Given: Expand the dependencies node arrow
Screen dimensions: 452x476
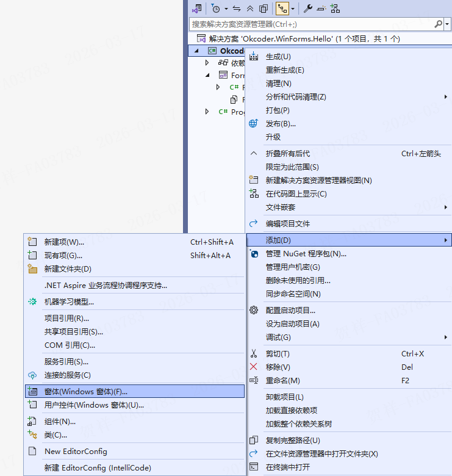Looking at the screenshot, I should 207,63.
